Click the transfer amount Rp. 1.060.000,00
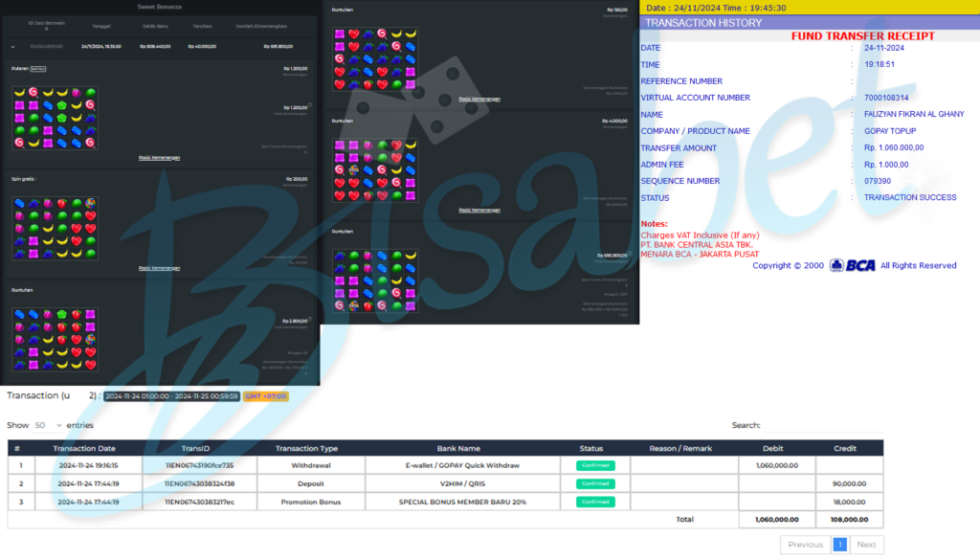Screen dimensions: 980x560 point(894,148)
